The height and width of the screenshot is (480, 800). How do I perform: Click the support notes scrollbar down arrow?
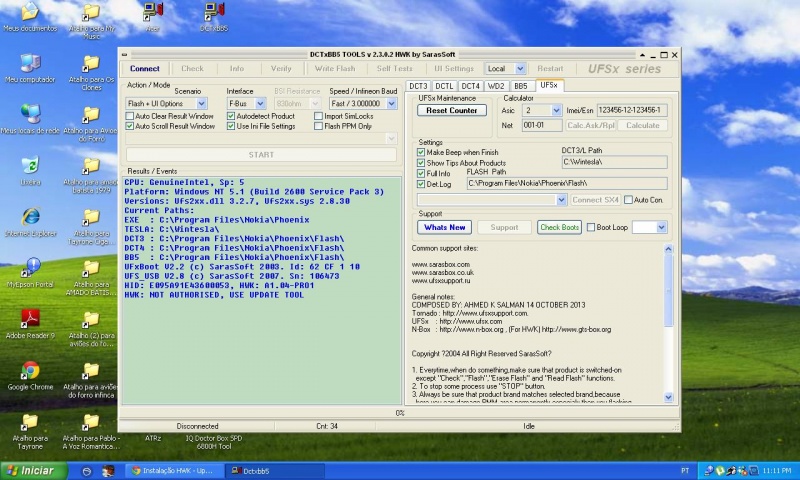[668, 397]
